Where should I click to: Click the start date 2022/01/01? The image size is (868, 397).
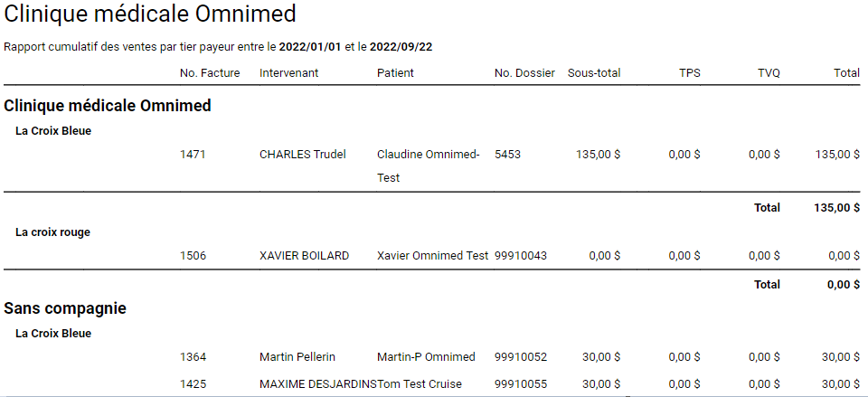(310, 46)
